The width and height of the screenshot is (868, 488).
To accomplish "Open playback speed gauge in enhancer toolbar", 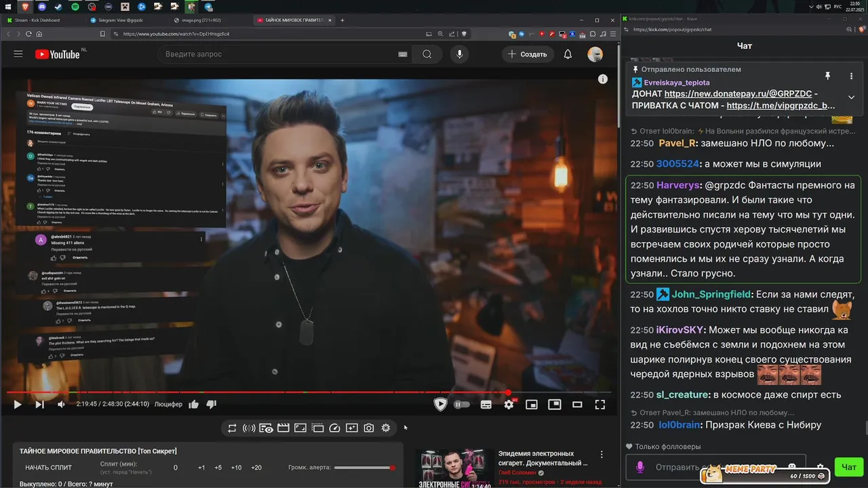I will coord(334,428).
